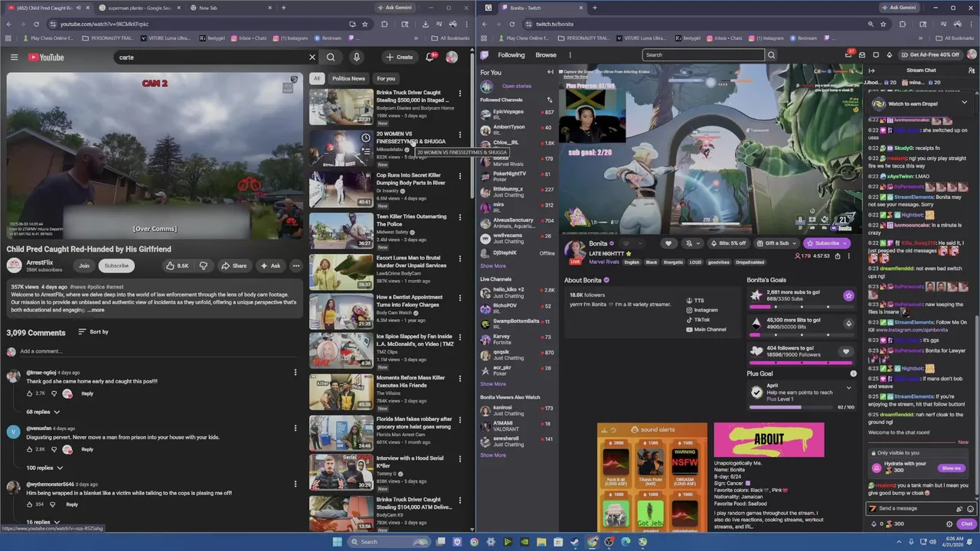
Task: Open Twitch notifications inbox with 37 badge
Action: tap(848, 55)
